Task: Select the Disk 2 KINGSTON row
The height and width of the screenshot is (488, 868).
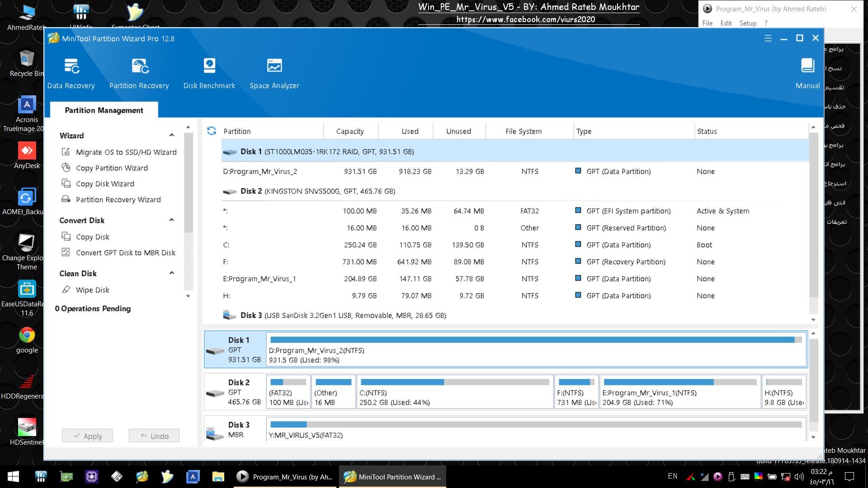Action: pyautogui.click(x=515, y=191)
